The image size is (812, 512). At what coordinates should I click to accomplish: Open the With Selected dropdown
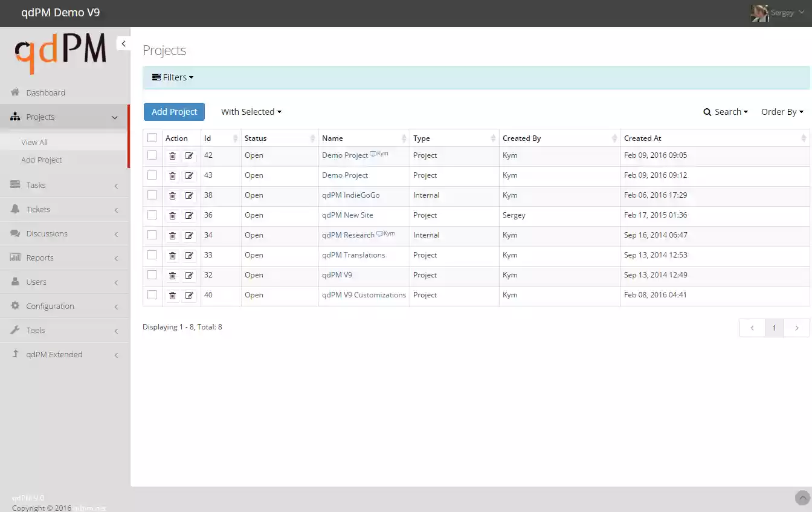click(x=251, y=111)
